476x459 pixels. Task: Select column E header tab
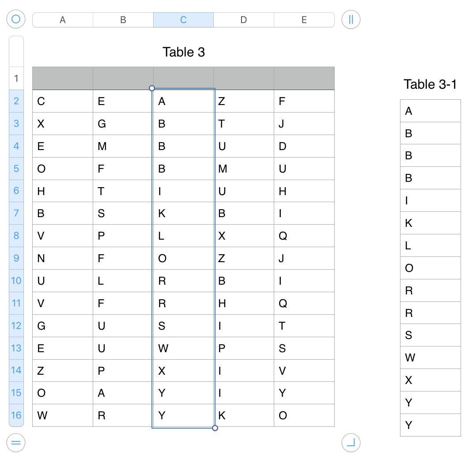coord(304,20)
